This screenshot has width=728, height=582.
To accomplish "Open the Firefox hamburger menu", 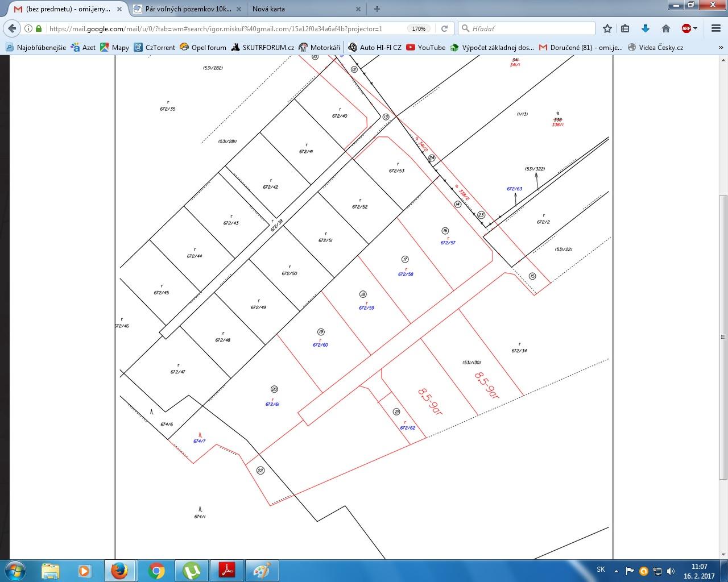I will (716, 28).
